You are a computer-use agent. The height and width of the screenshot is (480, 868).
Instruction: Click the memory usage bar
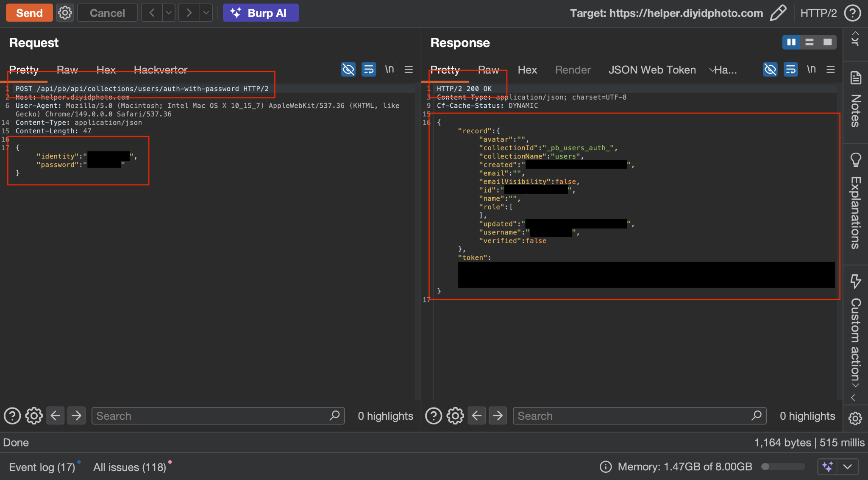783,467
